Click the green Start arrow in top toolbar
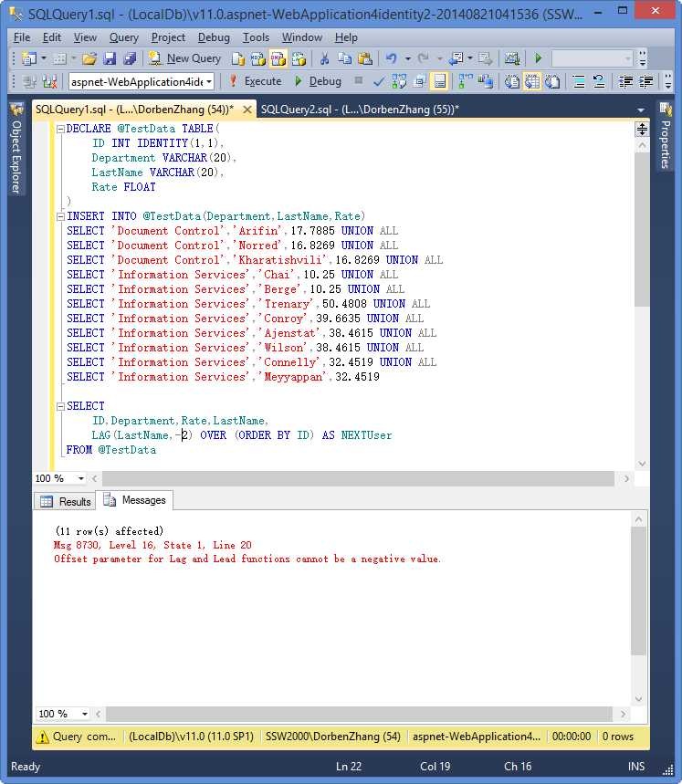The height and width of the screenshot is (784, 682). (x=538, y=58)
